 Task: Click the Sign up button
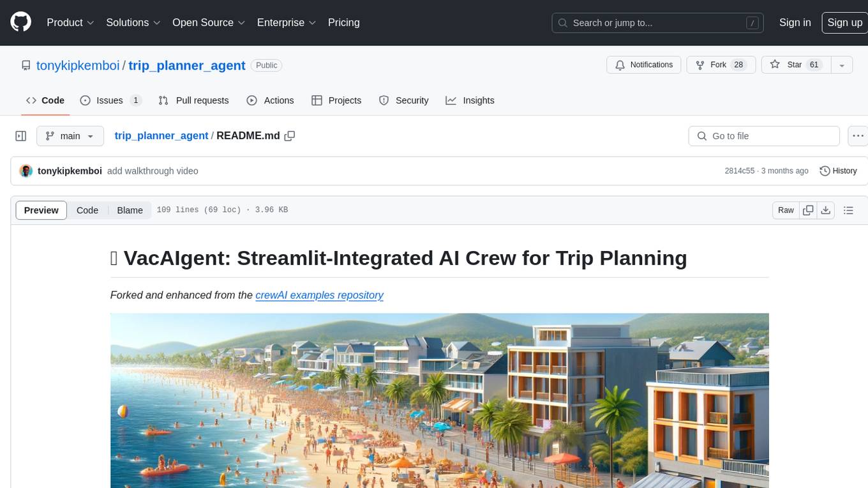point(844,22)
